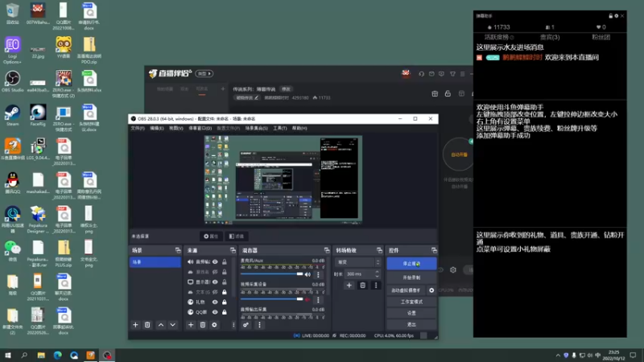
Task: Switch to 贵宾(3) tab in danmaku helper
Action: tap(550, 37)
